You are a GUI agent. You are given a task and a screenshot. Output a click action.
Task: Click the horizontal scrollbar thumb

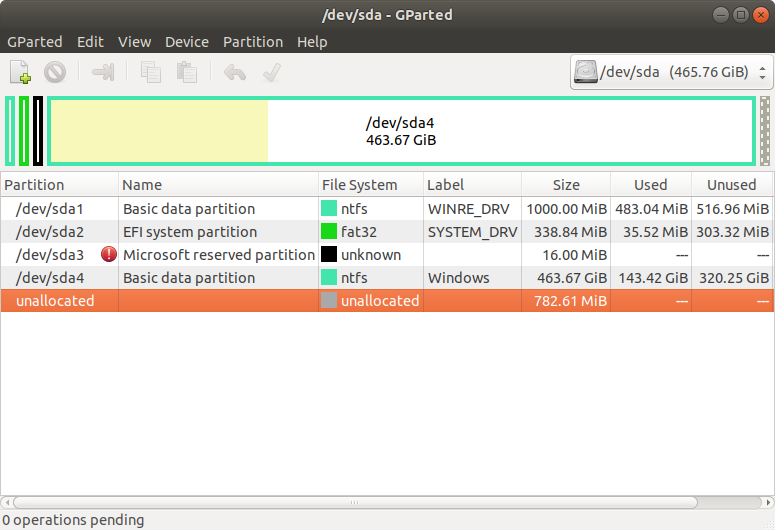pos(355,502)
